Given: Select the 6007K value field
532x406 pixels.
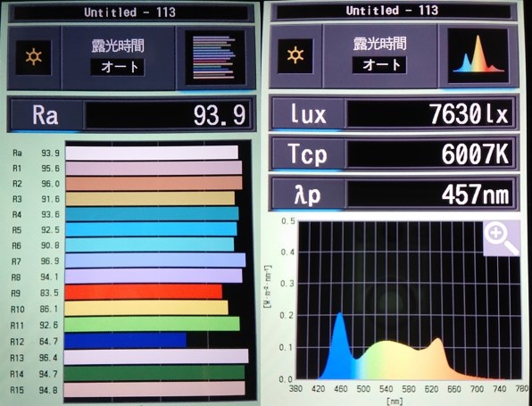Looking at the screenshot, I should 429,153.
